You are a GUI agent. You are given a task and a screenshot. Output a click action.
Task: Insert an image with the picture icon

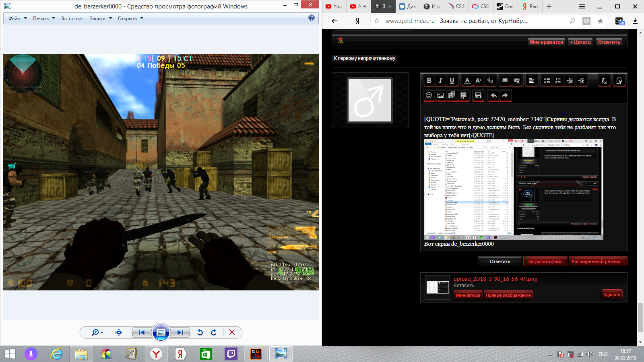(x=440, y=95)
